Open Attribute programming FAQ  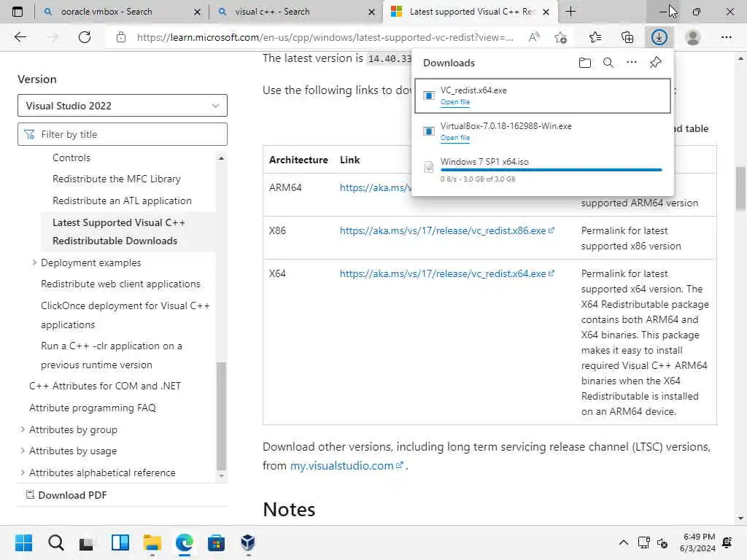[x=93, y=408]
